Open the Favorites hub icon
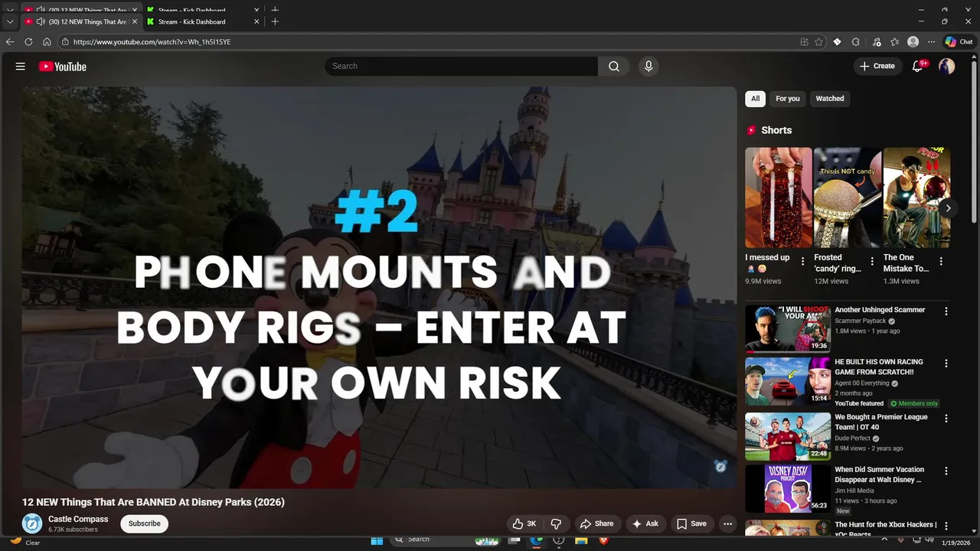 pyautogui.click(x=894, y=42)
